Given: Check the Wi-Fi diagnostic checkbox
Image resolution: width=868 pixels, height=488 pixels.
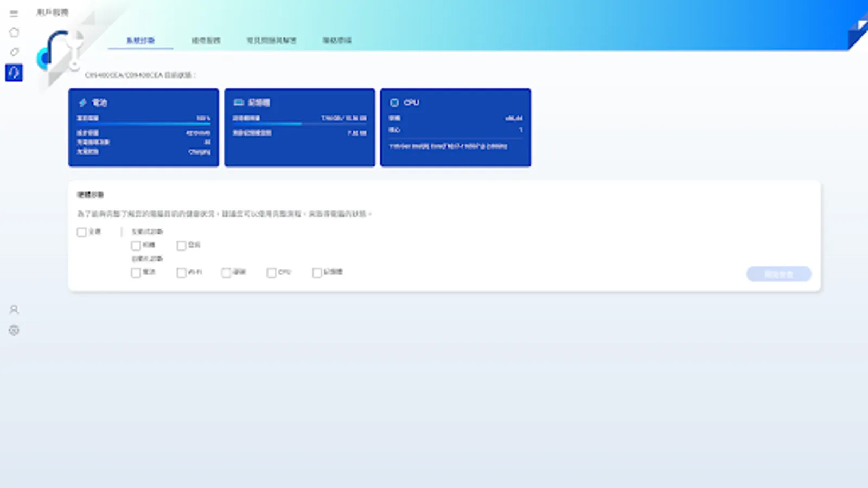Looking at the screenshot, I should [181, 273].
